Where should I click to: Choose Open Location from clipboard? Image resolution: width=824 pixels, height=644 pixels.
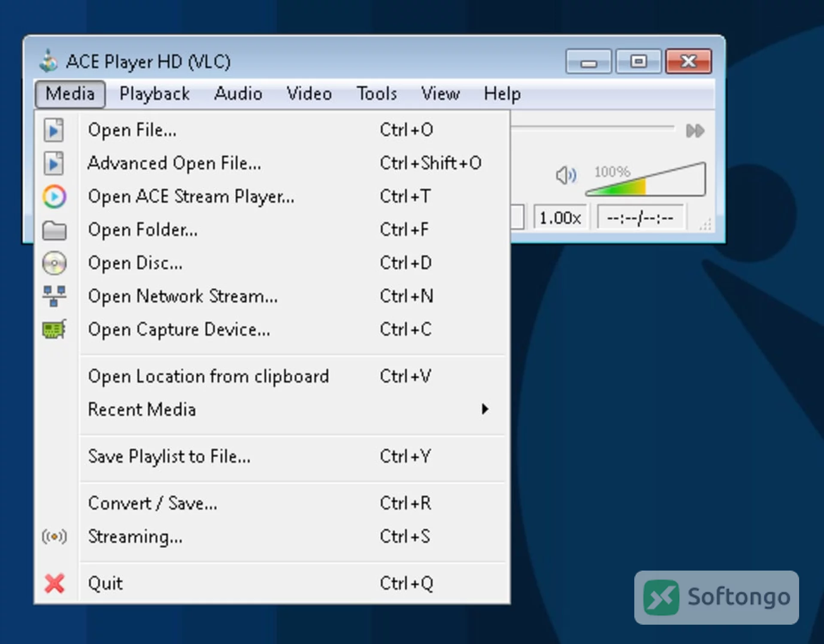[x=272, y=376]
